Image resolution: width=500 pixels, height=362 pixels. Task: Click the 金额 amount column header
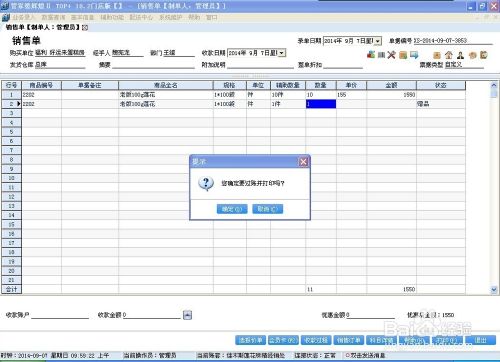391,85
